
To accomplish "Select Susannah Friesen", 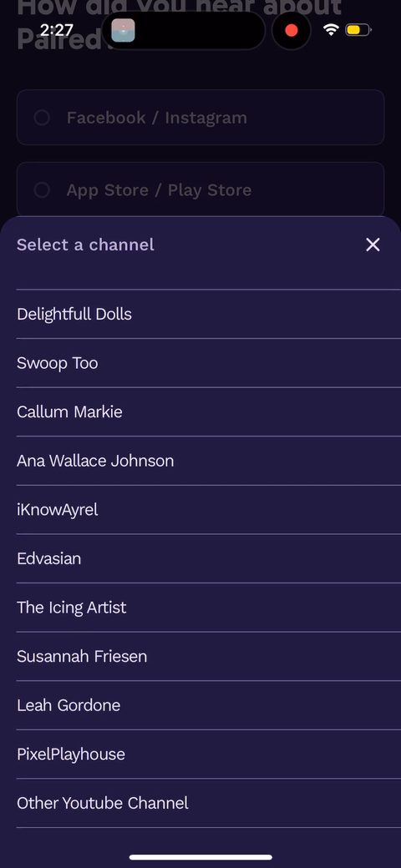I will [x=209, y=657].
